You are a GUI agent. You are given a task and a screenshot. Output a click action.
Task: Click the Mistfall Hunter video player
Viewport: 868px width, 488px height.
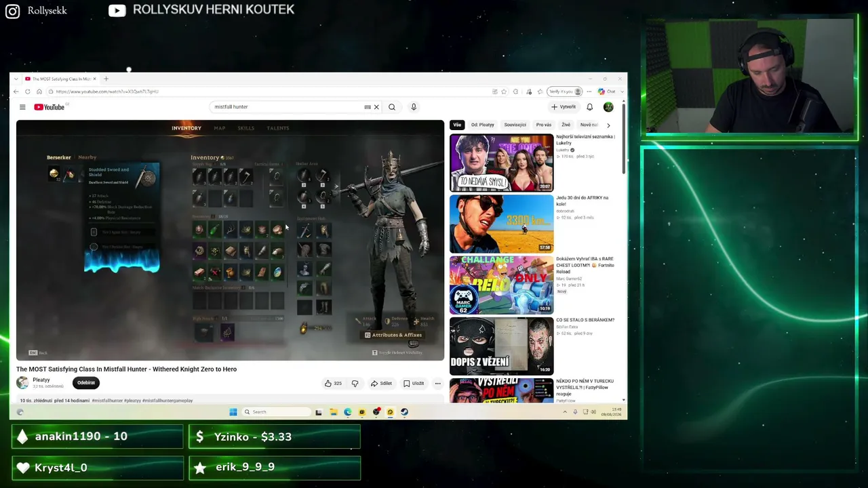(x=230, y=239)
